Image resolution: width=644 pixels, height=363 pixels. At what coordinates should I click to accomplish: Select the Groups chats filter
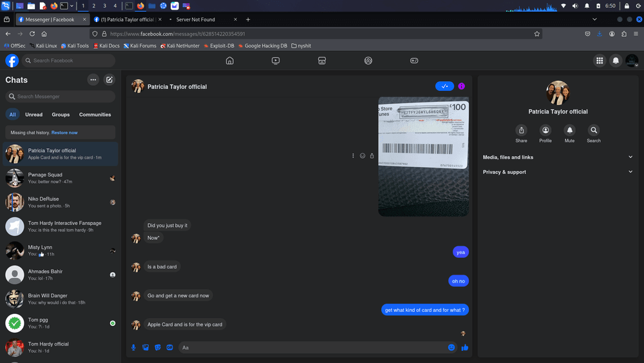61,115
